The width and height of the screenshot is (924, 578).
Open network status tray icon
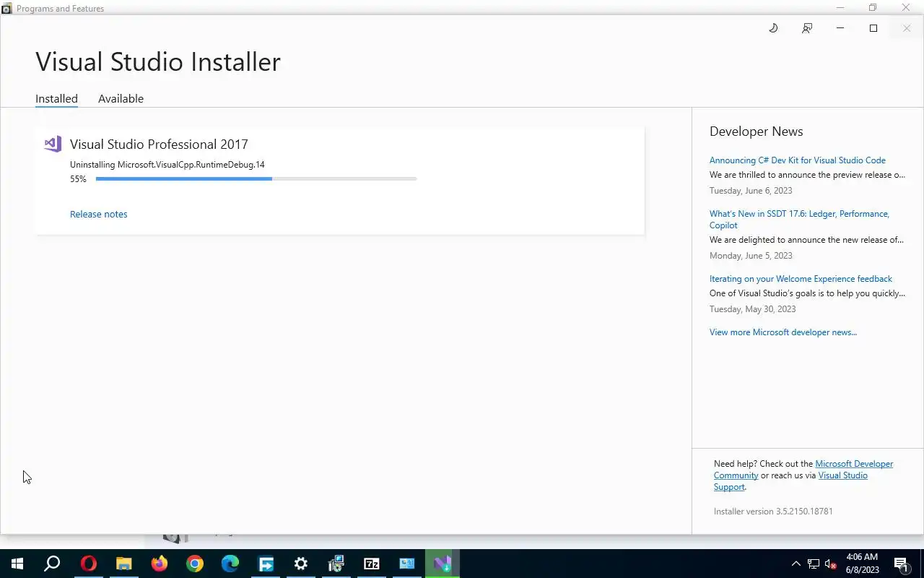click(x=814, y=564)
